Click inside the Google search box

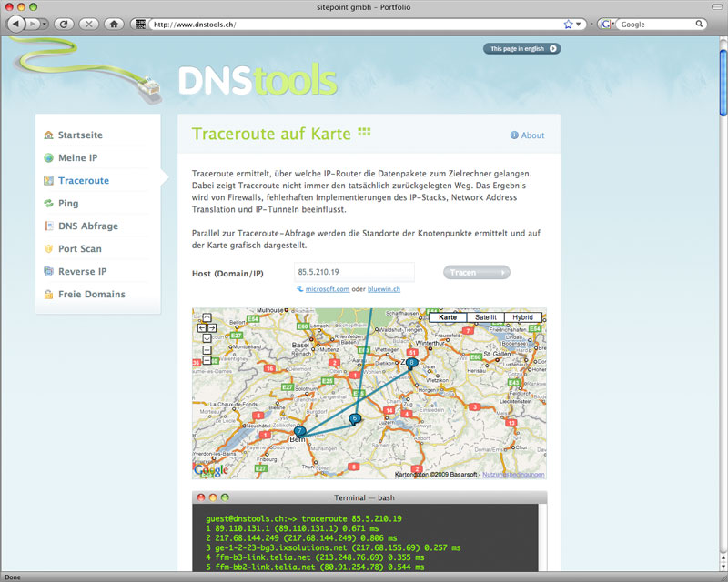pyautogui.click(x=656, y=25)
